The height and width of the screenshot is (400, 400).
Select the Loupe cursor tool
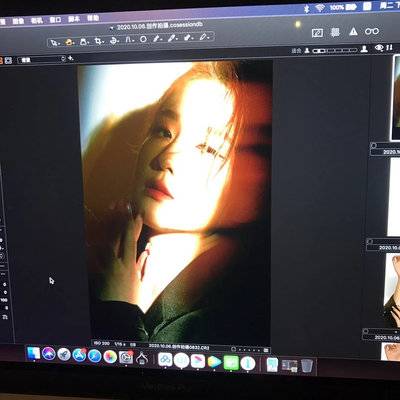coord(84,42)
